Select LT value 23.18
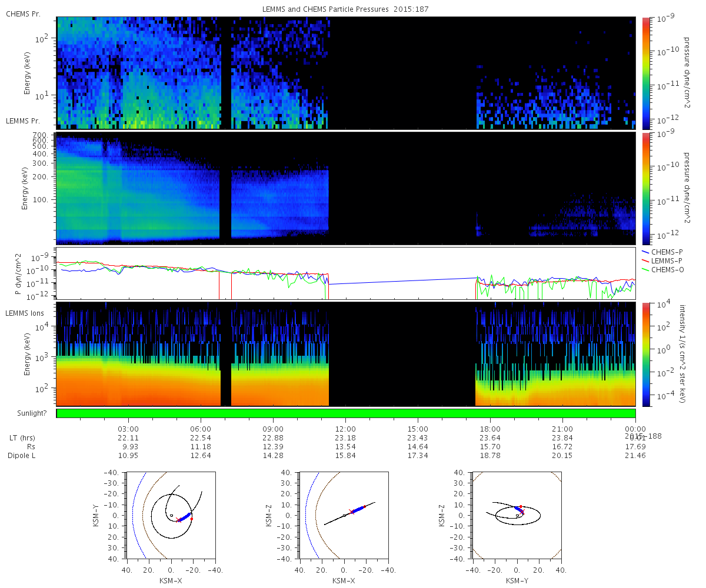 point(346,438)
